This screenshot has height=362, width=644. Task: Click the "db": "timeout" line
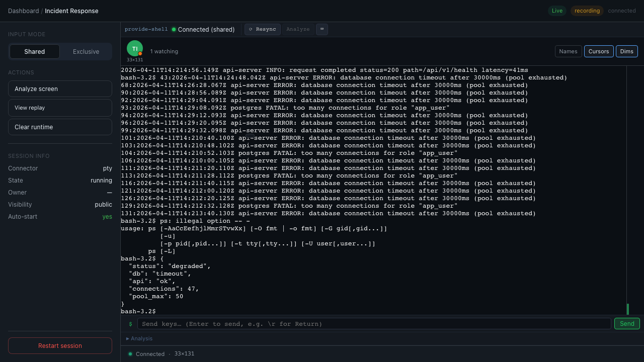tap(160, 274)
